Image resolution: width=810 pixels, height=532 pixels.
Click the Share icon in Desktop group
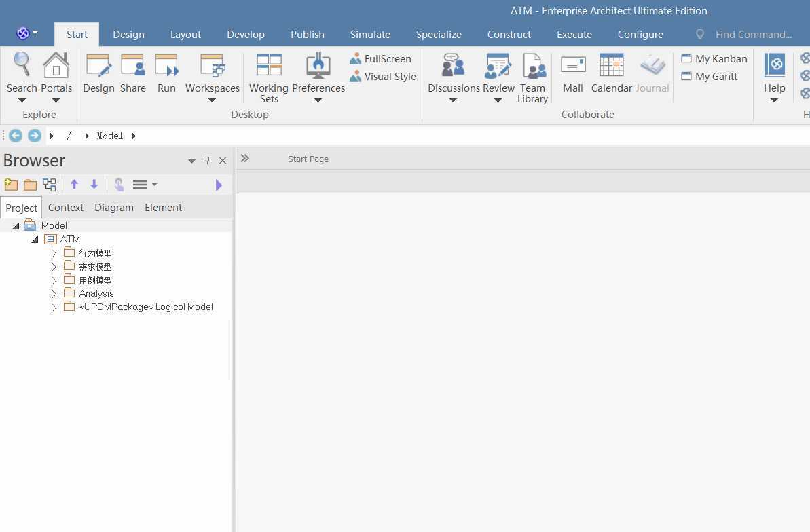[x=133, y=66]
